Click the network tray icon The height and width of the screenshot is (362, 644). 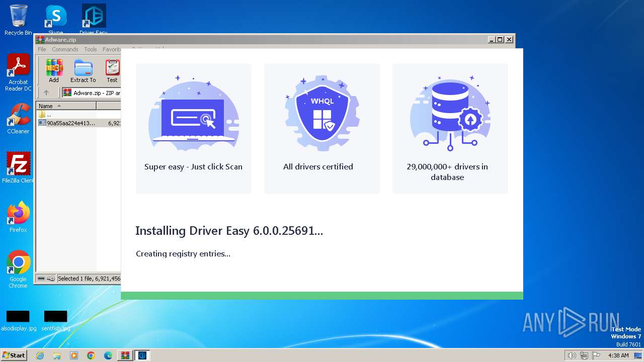coord(584,355)
